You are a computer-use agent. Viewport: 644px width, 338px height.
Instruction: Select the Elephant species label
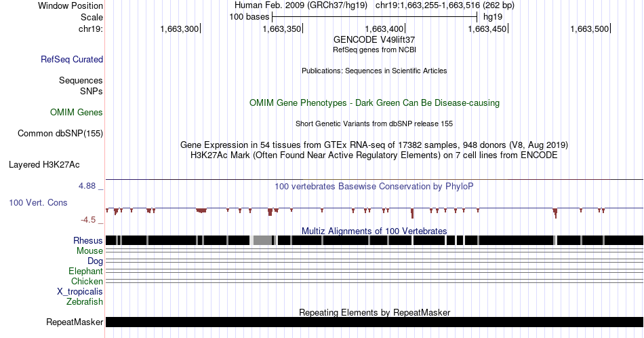tap(85, 271)
